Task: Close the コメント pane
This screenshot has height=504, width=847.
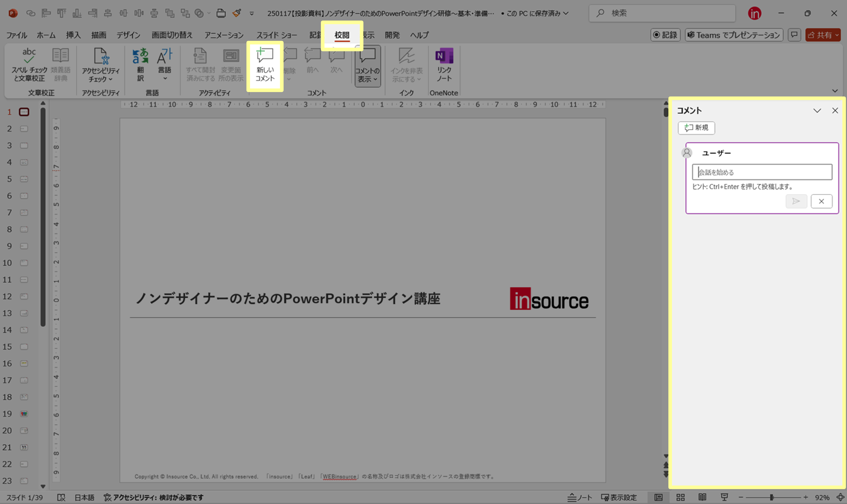Action: tap(835, 111)
